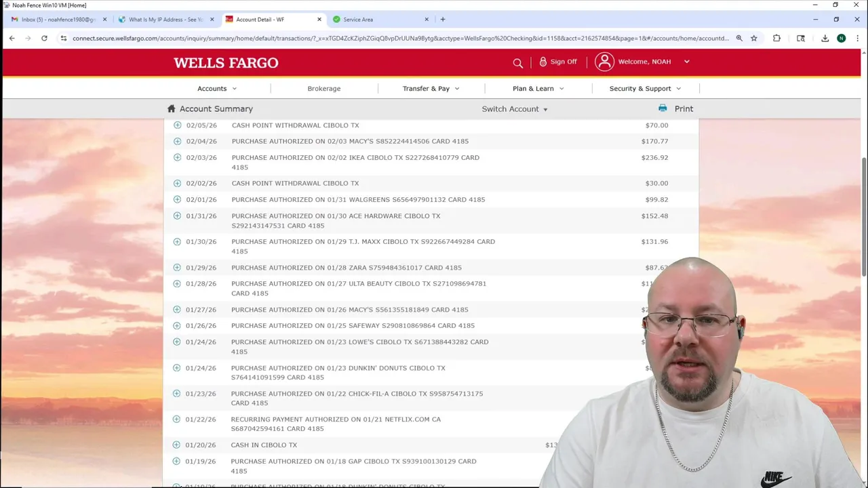The width and height of the screenshot is (868, 488).
Task: Open the Accounts menu
Action: coord(217,89)
